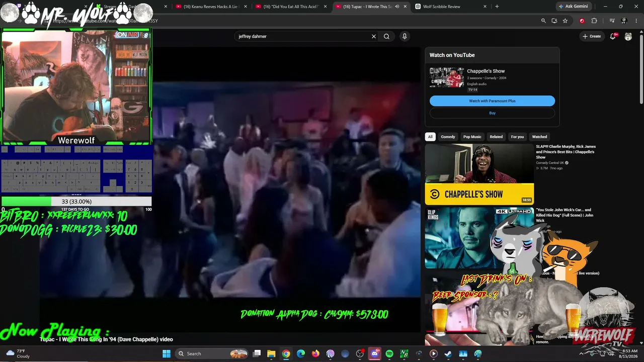Click the YouTube search input field

coord(304,36)
